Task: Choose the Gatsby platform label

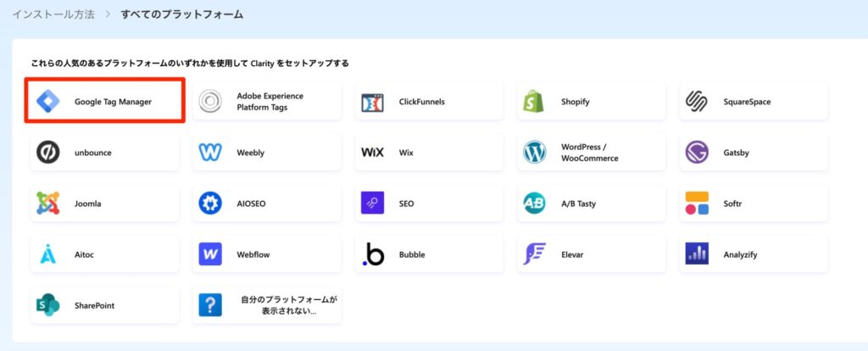Action: coord(736,153)
